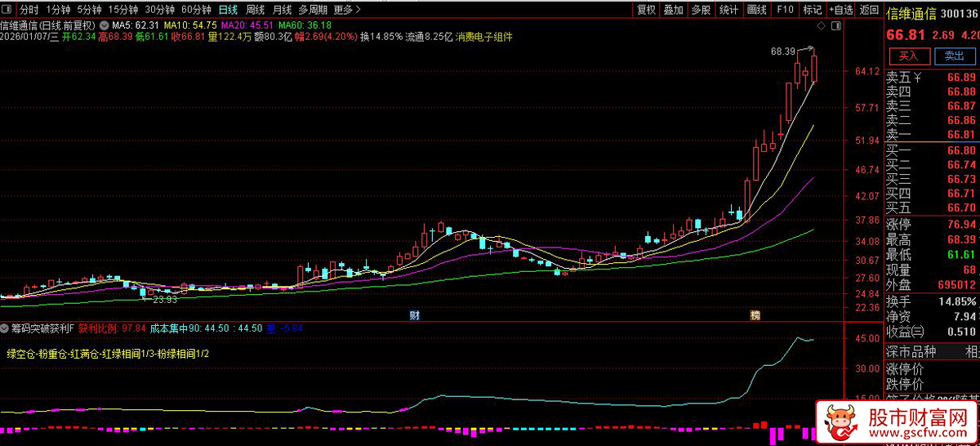Toggle the side panel icon above chart
980x446 pixels.
click(x=835, y=27)
